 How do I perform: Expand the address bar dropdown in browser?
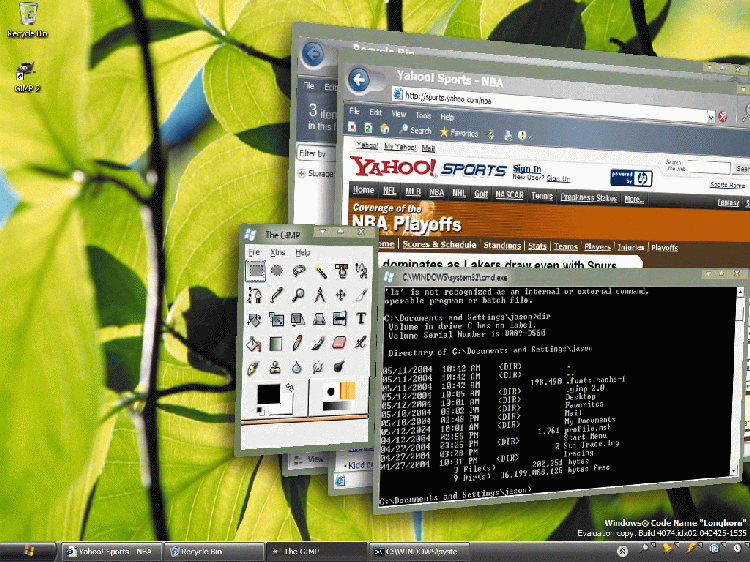pyautogui.click(x=711, y=116)
